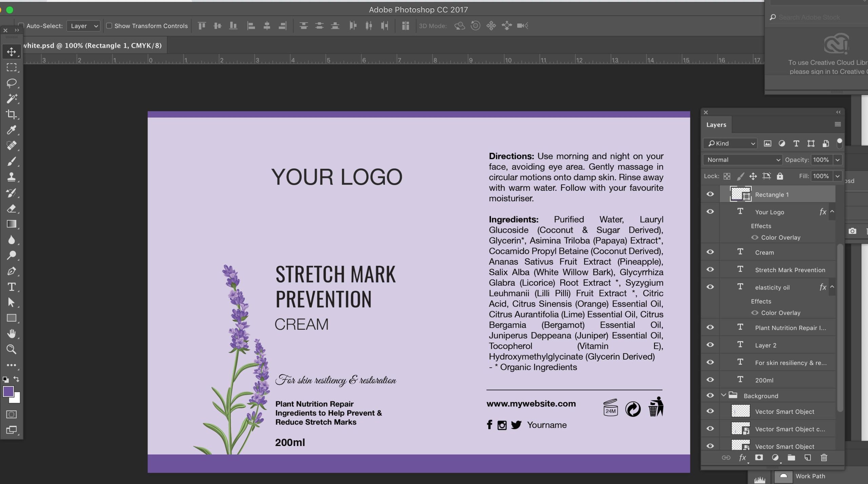Image resolution: width=868 pixels, height=484 pixels.
Task: Collapse the Background layer group
Action: click(x=723, y=395)
